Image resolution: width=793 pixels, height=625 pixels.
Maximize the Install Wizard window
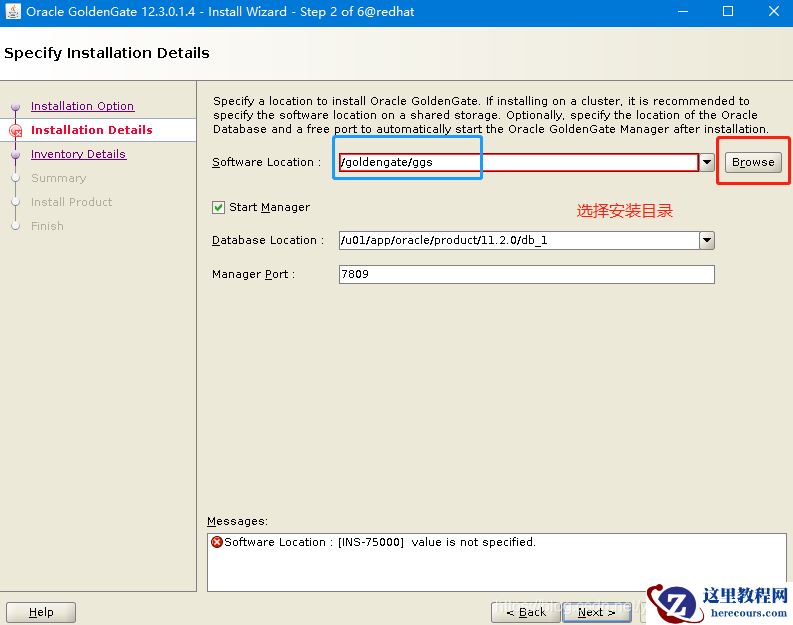coord(728,11)
